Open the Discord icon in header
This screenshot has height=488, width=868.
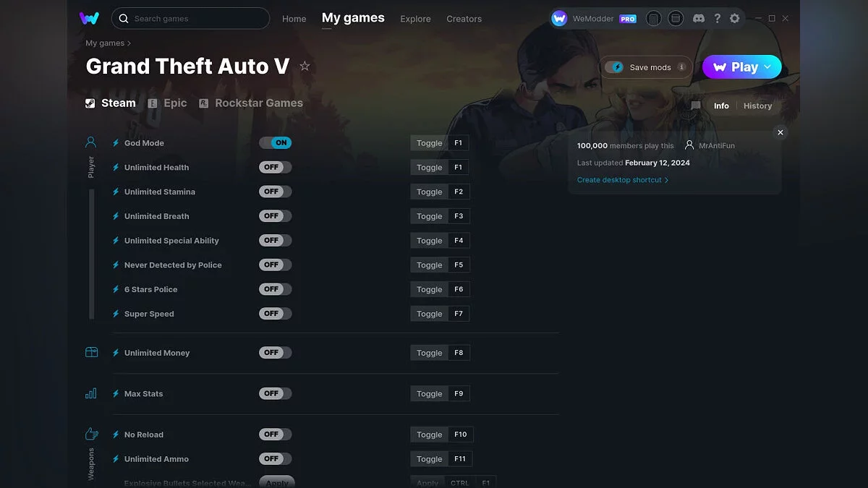tap(698, 18)
